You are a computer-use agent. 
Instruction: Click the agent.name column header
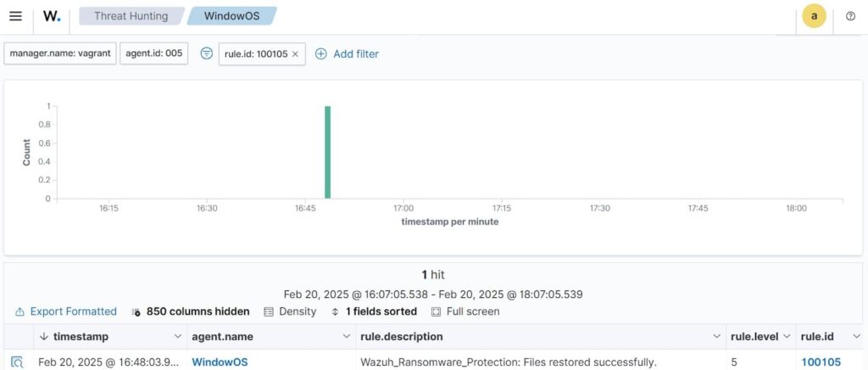[x=222, y=336]
